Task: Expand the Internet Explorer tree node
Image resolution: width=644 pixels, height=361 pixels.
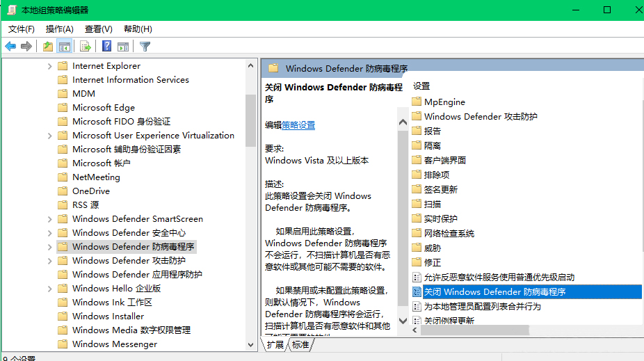Action: pos(49,66)
